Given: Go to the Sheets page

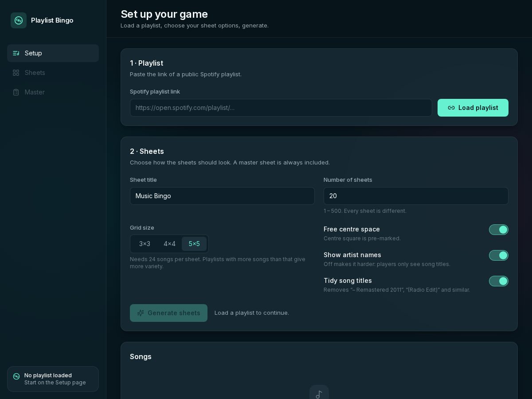Looking at the screenshot, I should point(53,73).
